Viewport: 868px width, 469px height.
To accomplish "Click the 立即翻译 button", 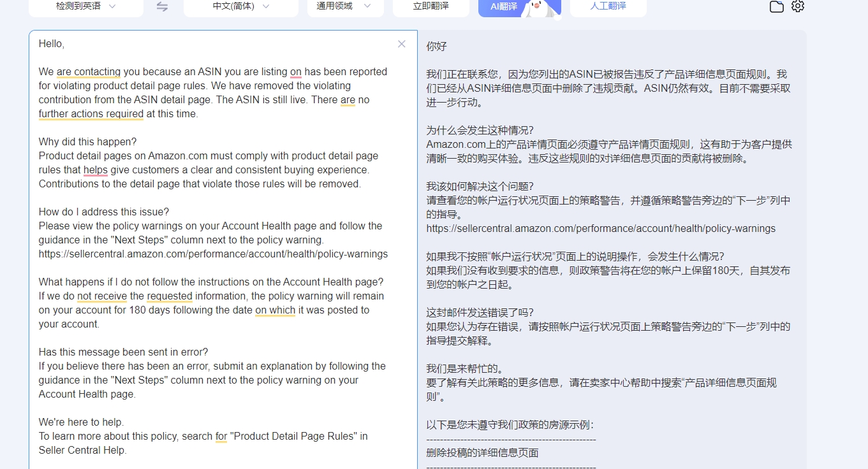I will (430, 6).
